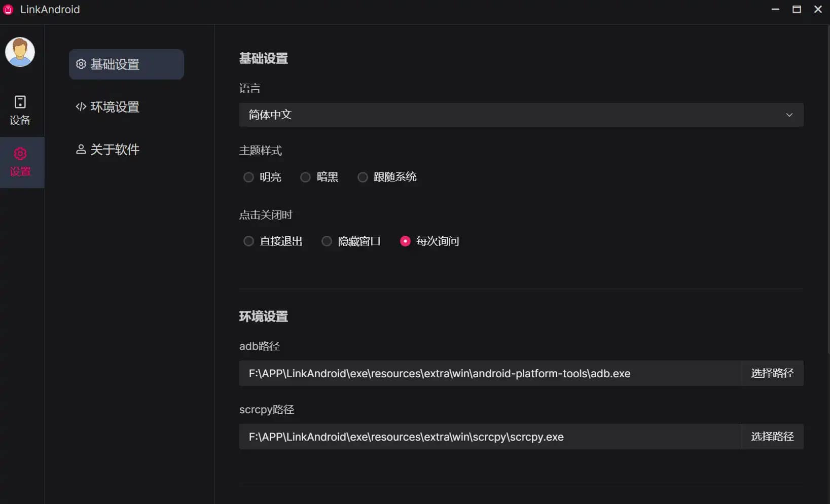The width and height of the screenshot is (830, 504).
Task: Choose the 跟随系统 theme option
Action: click(x=363, y=177)
